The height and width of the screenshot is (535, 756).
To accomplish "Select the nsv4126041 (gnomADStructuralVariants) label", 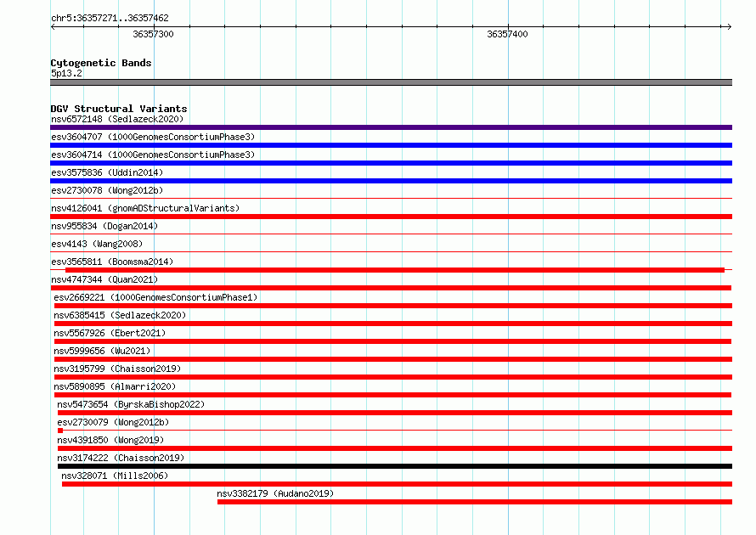I will [x=145, y=208].
